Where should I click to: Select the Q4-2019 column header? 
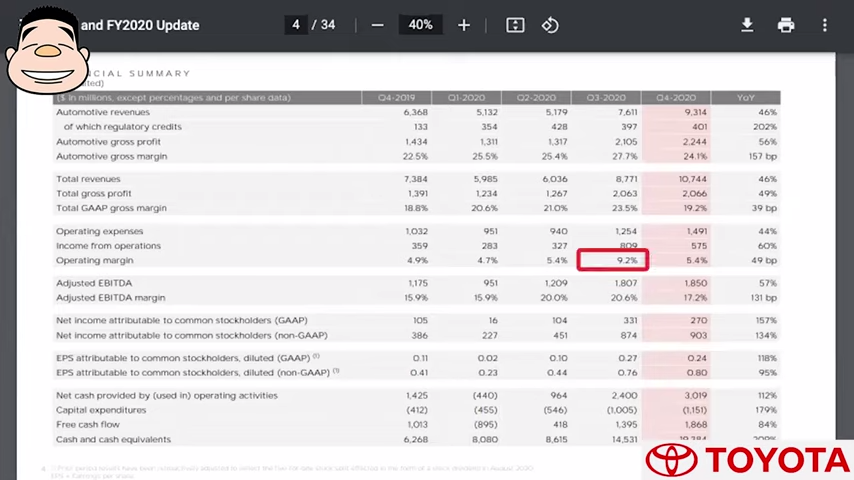point(396,98)
